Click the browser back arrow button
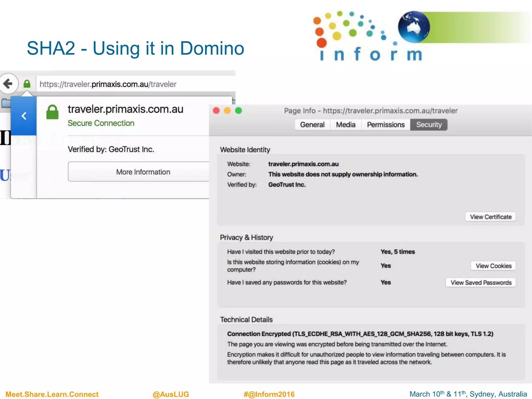This screenshot has height=399, width=532. pyautogui.click(x=8, y=84)
